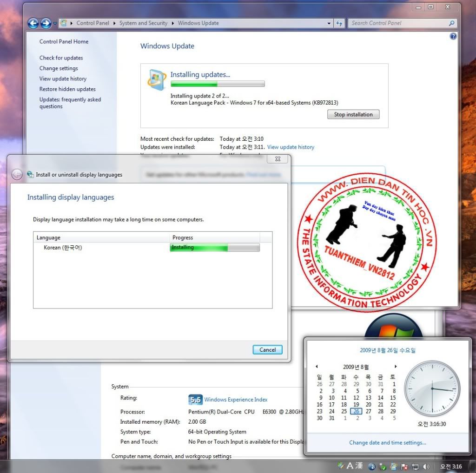Click the search magnifier icon
The height and width of the screenshot is (473, 476).
(x=451, y=23)
